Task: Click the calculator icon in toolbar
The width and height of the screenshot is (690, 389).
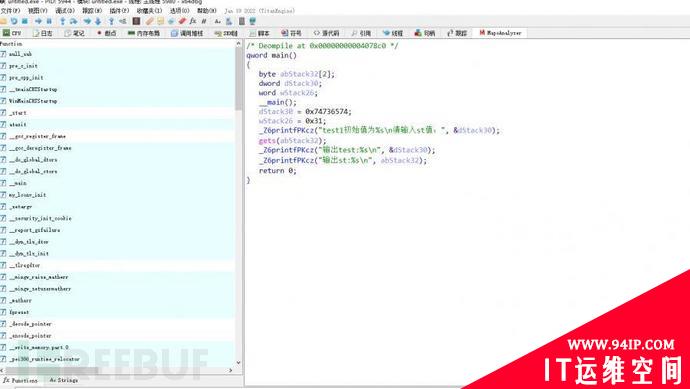Action: coord(242,21)
